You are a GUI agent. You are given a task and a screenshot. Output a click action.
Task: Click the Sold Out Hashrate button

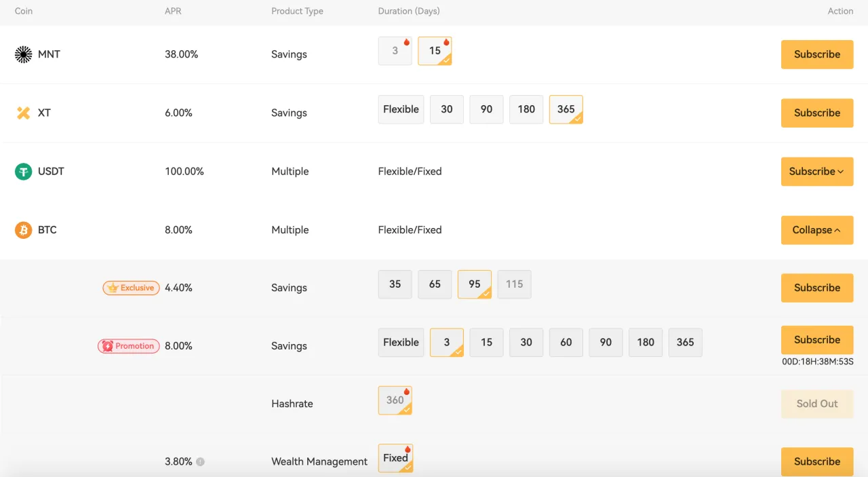click(x=817, y=404)
